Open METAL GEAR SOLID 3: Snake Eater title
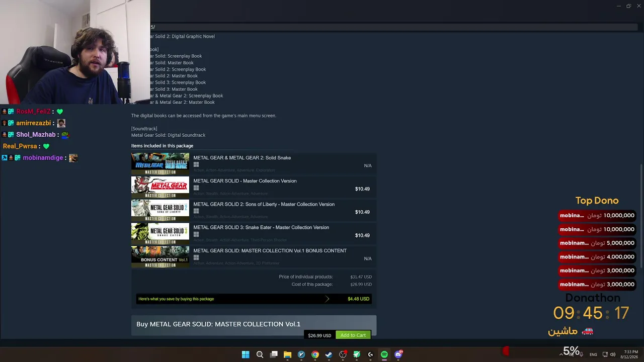644x362 pixels. [261, 227]
